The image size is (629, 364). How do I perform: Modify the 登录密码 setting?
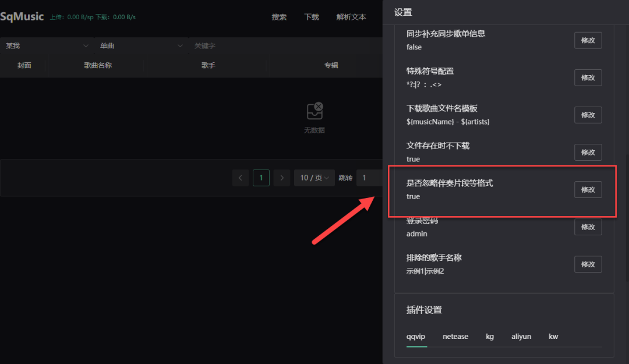click(x=588, y=227)
